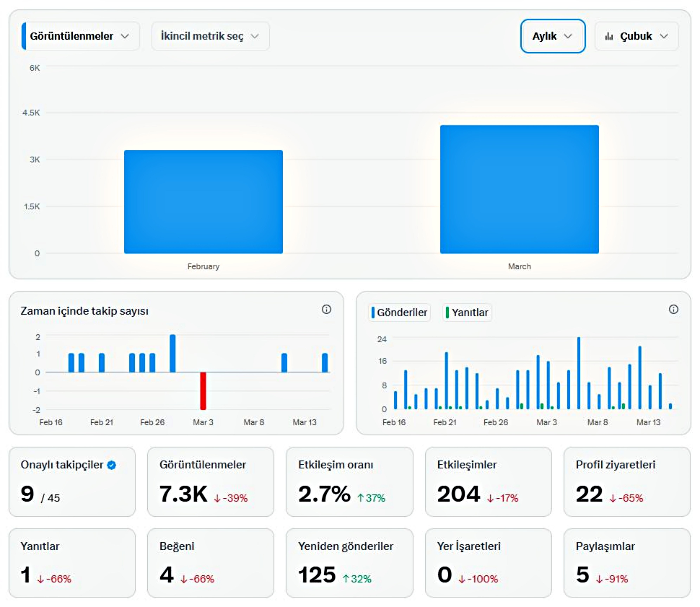700x607 pixels.
Task: Click info icon on follower count chart
Action: tap(326, 309)
